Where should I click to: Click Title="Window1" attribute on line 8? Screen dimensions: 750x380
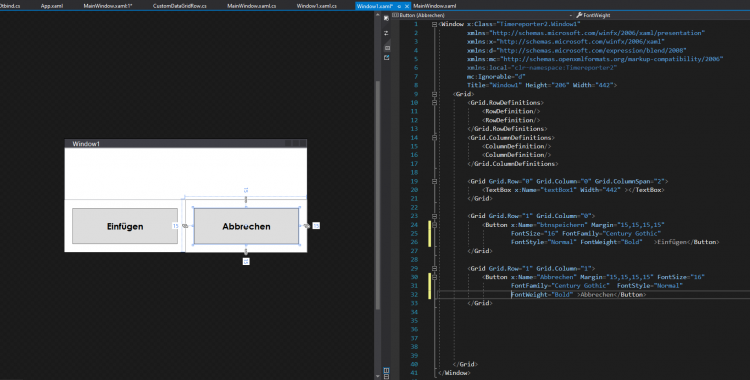[495, 85]
